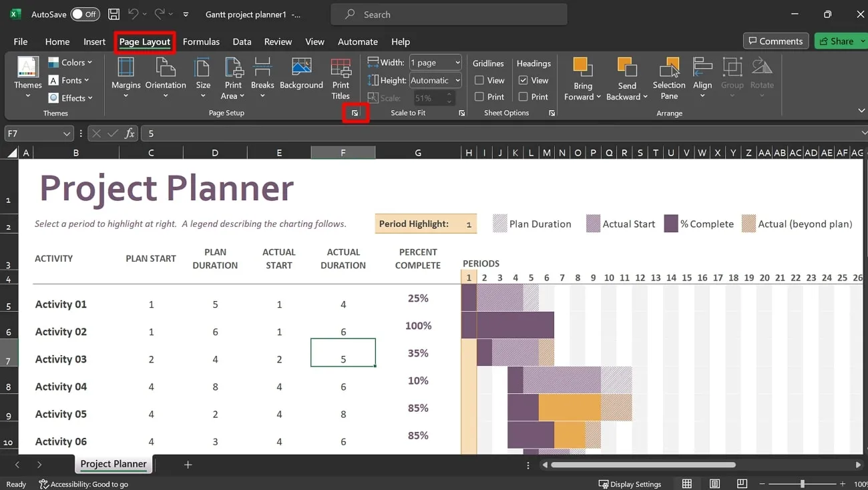The height and width of the screenshot is (490, 868).
Task: Expand the Height dropdown in Scale to Fit
Action: point(457,80)
